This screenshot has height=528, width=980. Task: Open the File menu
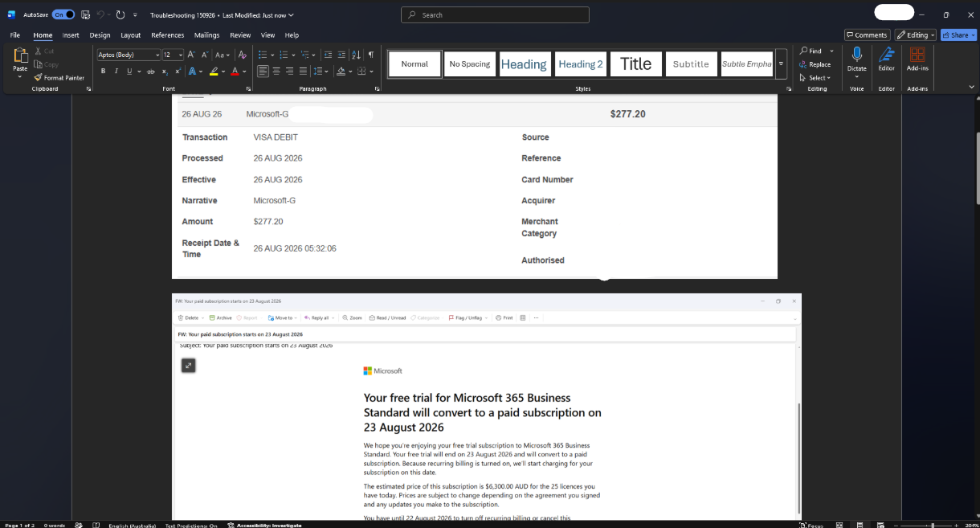click(x=15, y=35)
